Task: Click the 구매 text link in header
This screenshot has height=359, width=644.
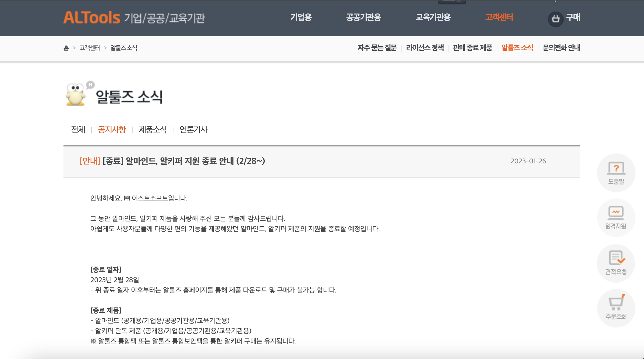Action: tap(573, 18)
